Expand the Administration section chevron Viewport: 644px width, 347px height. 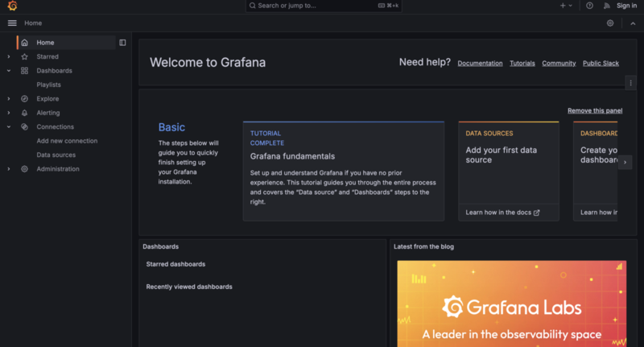[9, 169]
